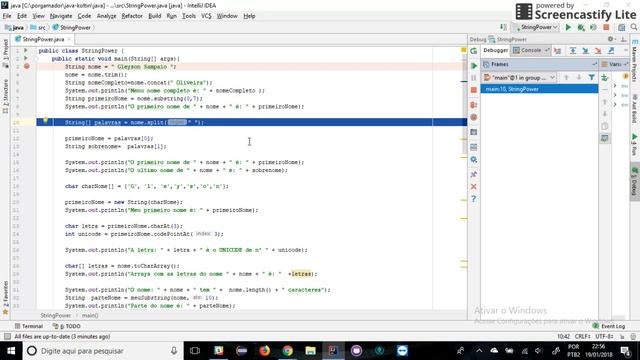640x360 pixels.
Task: Open TODO tool window button
Action: [67, 326]
